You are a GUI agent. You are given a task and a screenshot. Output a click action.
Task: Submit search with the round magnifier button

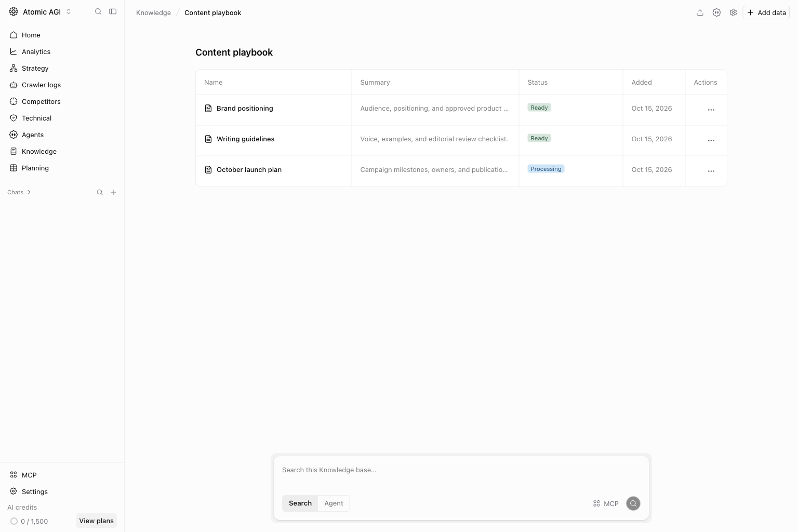tap(633, 503)
